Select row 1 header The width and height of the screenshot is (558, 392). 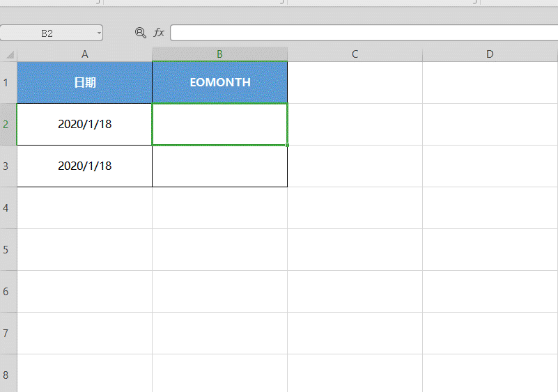pos(8,82)
